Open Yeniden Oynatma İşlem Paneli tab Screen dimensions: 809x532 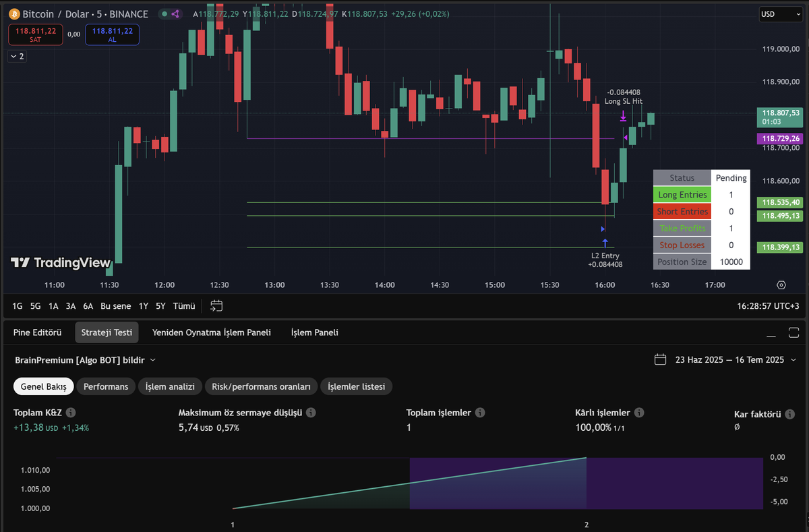pos(212,332)
